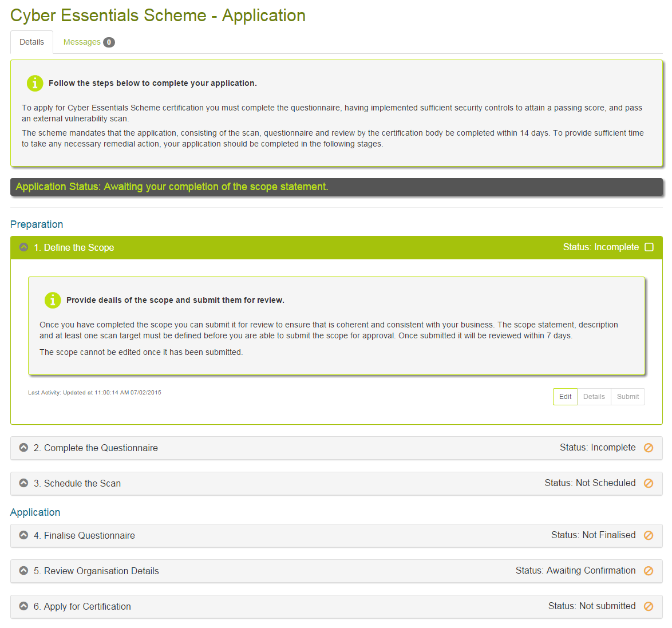
Task: Click the Application Status banner text
Action: (172, 187)
